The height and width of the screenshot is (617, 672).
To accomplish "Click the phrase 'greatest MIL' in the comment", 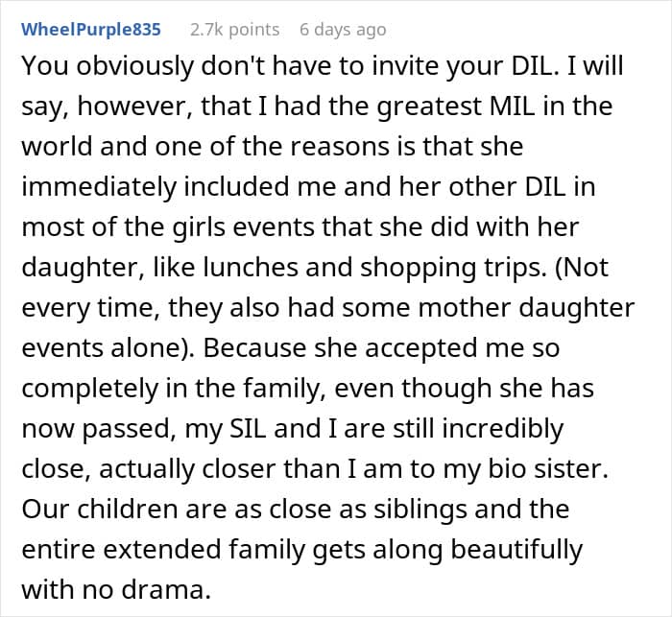I will (456, 107).
